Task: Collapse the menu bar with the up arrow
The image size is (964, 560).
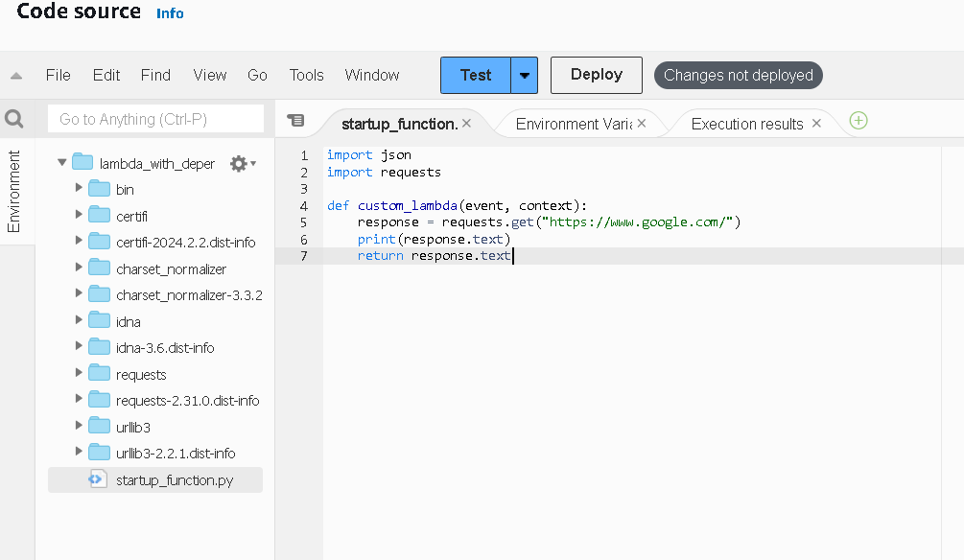Action: pos(16,76)
